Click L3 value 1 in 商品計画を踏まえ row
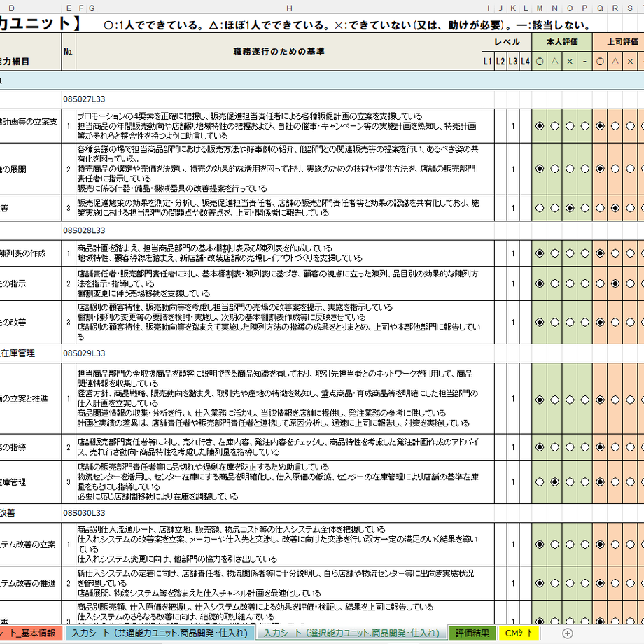644x644 pixels. tap(513, 253)
